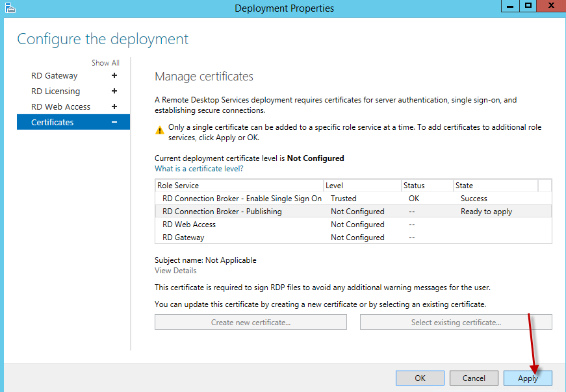Click the View Details link
The width and height of the screenshot is (566, 392).
(x=175, y=271)
